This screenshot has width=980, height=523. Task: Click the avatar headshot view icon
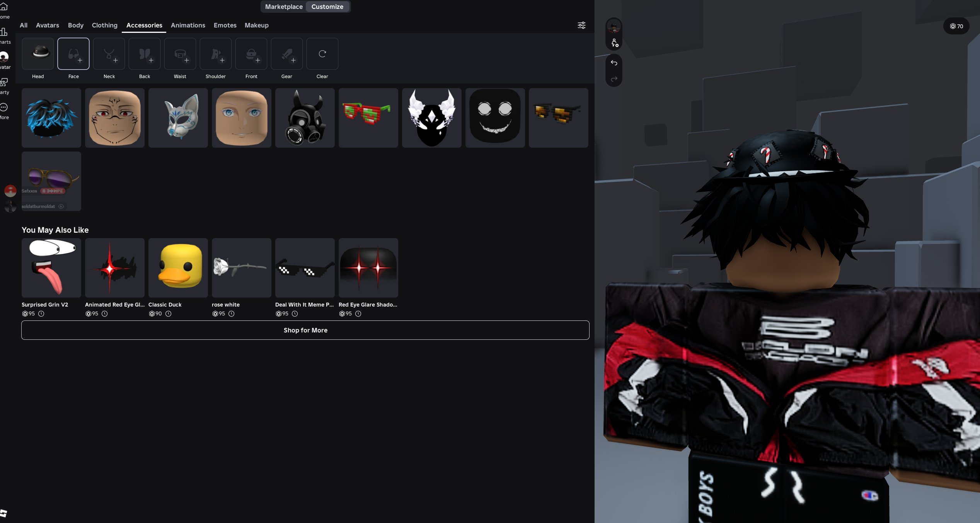tap(614, 27)
